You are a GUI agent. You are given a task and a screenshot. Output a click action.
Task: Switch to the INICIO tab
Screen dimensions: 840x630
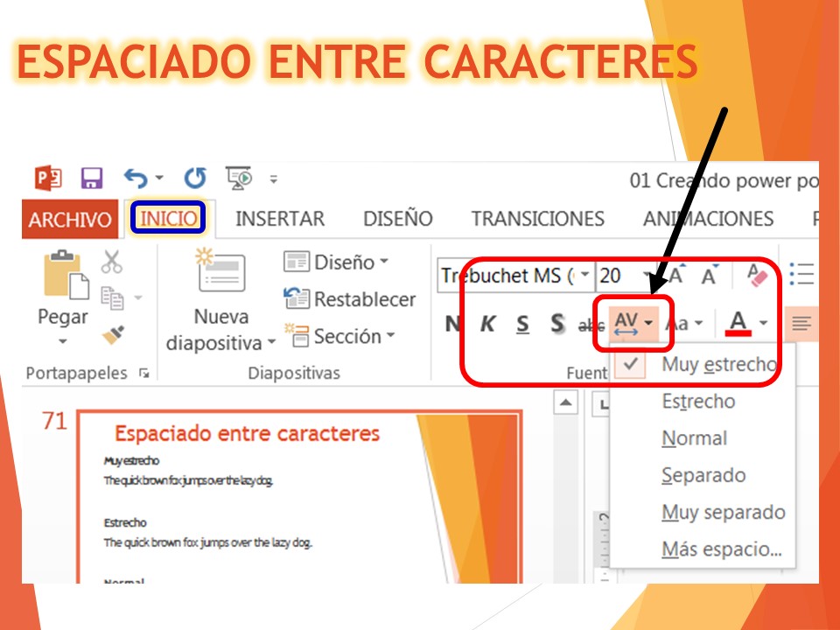pos(168,218)
